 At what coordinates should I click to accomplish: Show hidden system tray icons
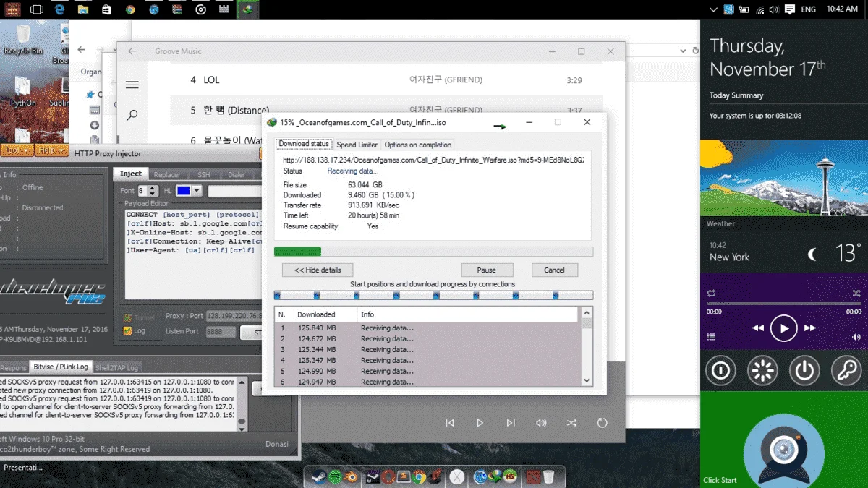point(714,9)
